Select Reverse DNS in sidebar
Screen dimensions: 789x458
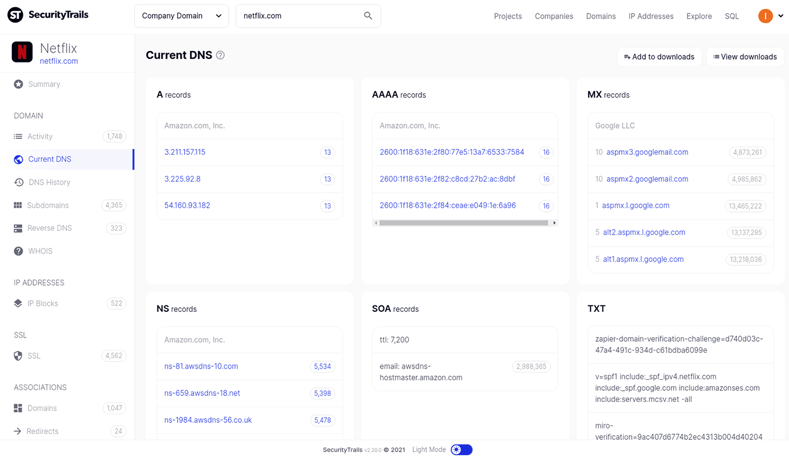click(x=50, y=228)
